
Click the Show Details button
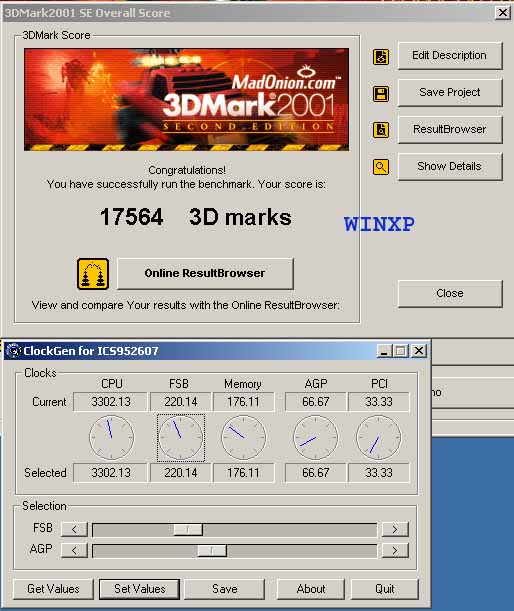point(450,166)
